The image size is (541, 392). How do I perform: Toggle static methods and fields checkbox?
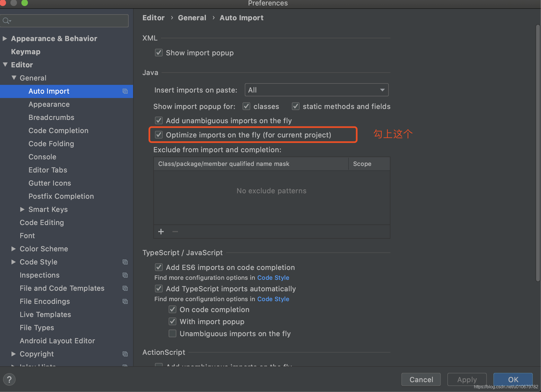coord(296,106)
